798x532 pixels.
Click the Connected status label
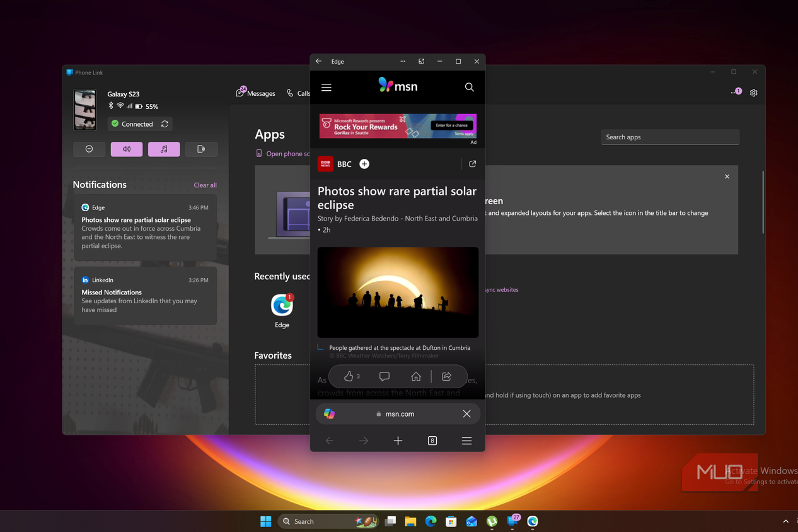click(137, 124)
